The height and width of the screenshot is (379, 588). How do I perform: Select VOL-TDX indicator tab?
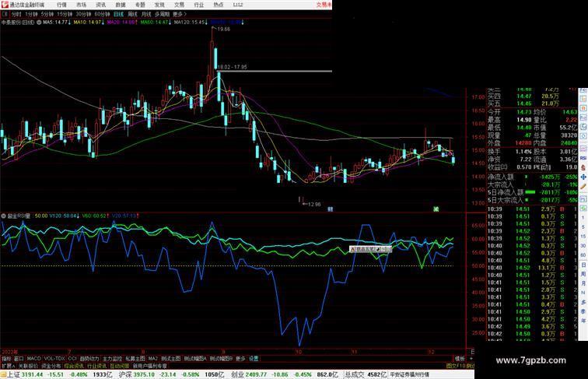click(54, 359)
